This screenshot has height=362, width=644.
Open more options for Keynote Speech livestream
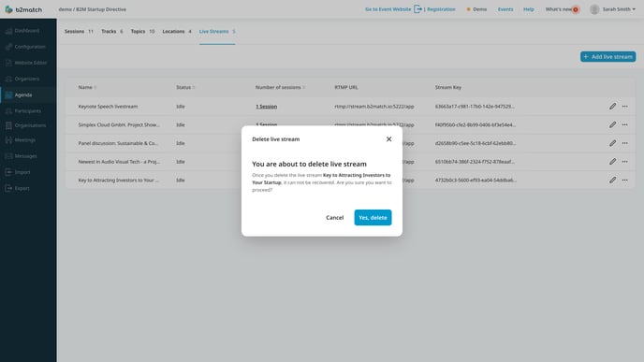click(624, 107)
